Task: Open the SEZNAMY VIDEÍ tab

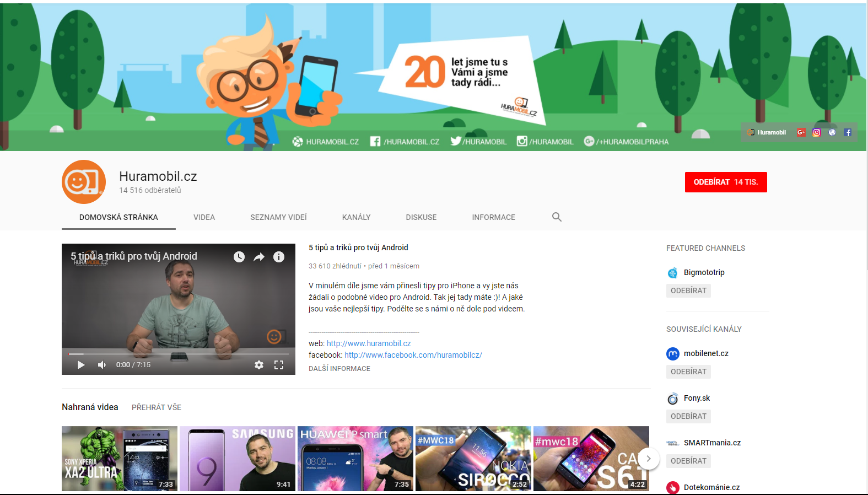Action: pos(279,217)
